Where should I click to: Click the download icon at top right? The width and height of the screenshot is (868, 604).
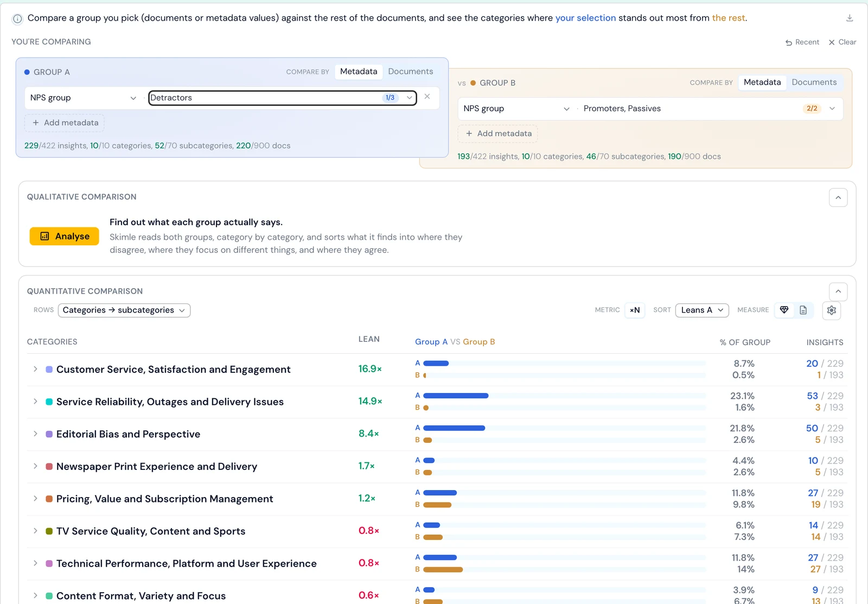(850, 18)
